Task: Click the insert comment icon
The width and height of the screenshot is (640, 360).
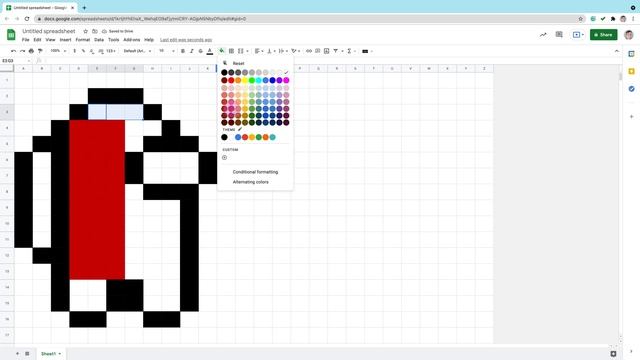Action: [x=318, y=51]
